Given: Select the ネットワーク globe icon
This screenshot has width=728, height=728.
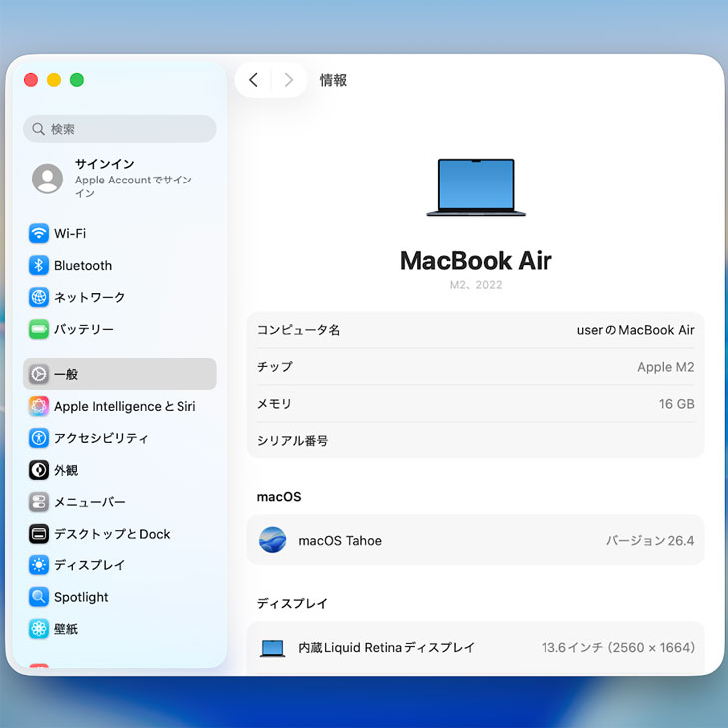Looking at the screenshot, I should point(39,298).
